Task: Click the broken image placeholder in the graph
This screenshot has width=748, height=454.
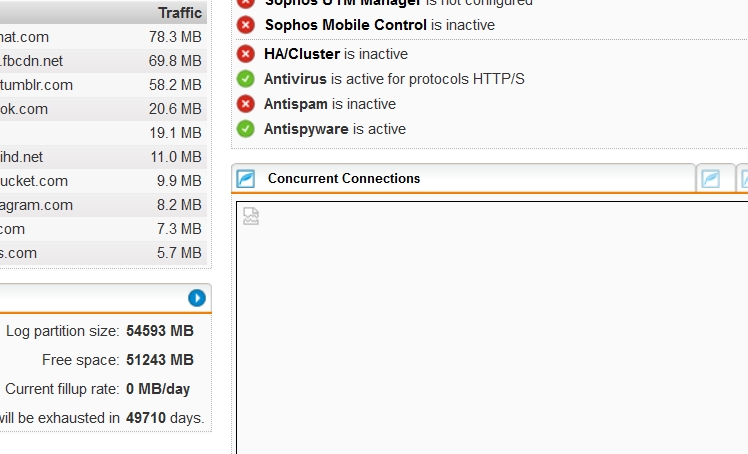Action: (x=251, y=216)
